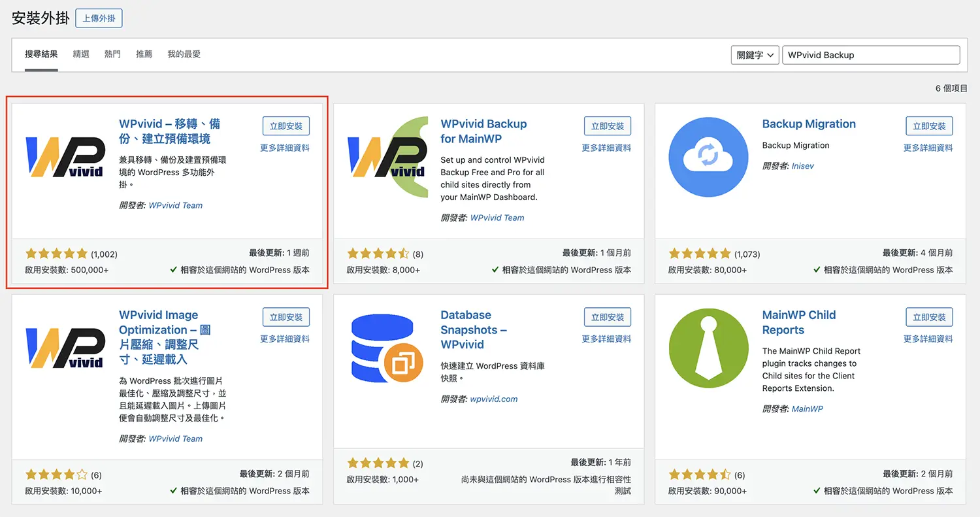Open the WPvivid – 移轉、備份、建立預備環境 title link
The image size is (980, 517).
tap(169, 131)
